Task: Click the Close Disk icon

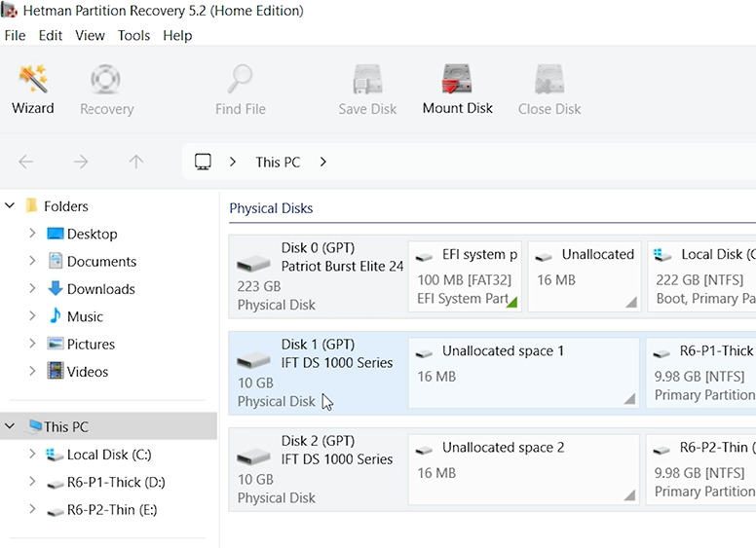Action: pyautogui.click(x=549, y=79)
